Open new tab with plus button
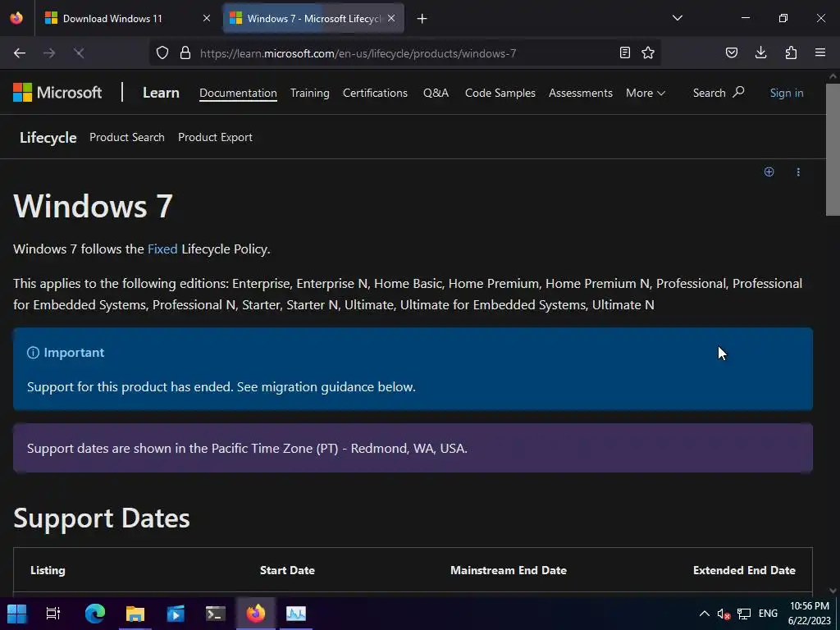 (x=422, y=19)
